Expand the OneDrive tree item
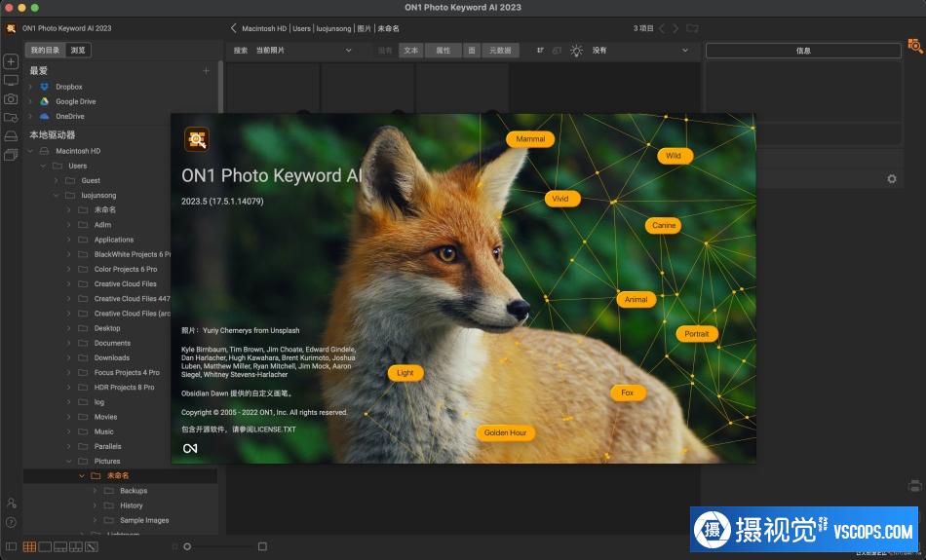The image size is (926, 560). tap(31, 116)
